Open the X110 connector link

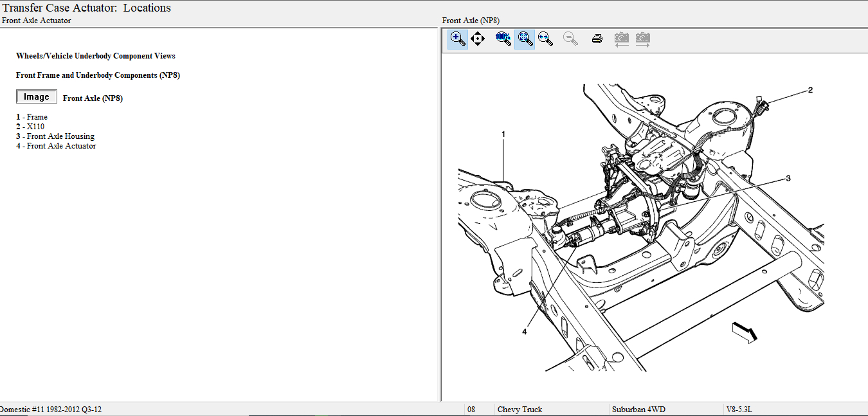35,127
